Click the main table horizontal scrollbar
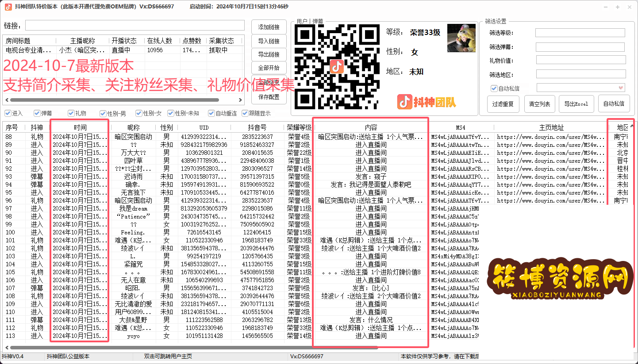This screenshot has width=638, height=364. (194, 348)
